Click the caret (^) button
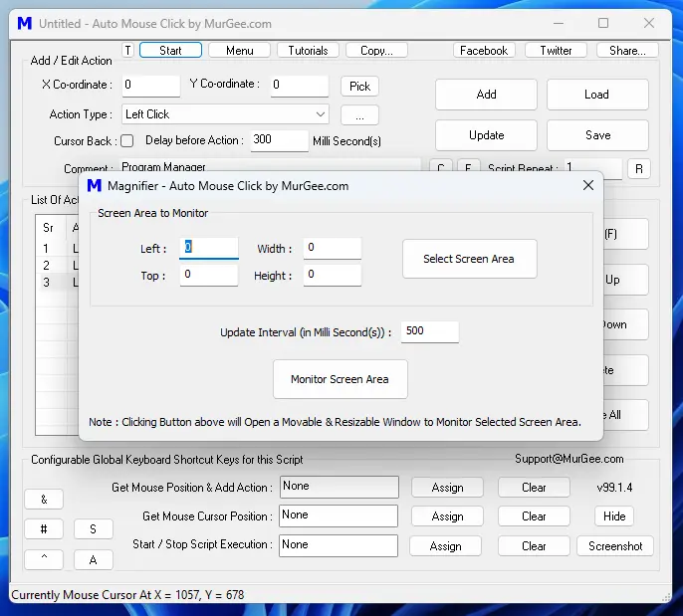Image resolution: width=683 pixels, height=616 pixels. pyautogui.click(x=44, y=559)
